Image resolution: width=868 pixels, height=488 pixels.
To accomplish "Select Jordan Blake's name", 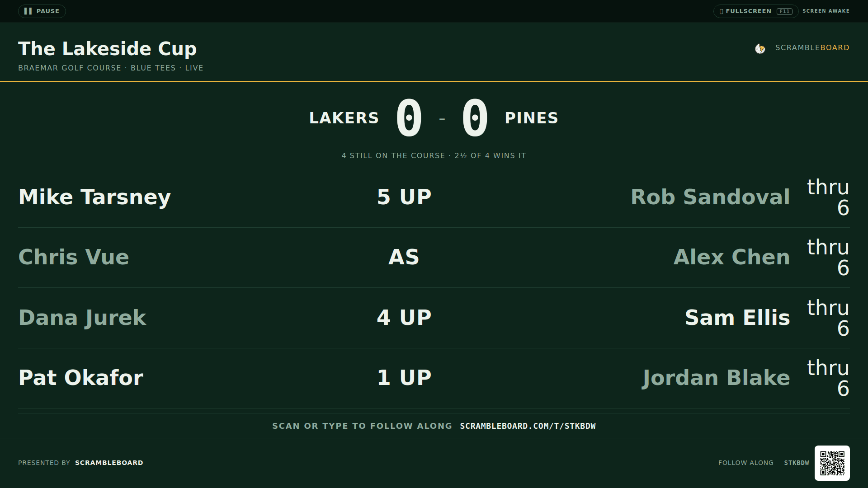I will tap(716, 378).
